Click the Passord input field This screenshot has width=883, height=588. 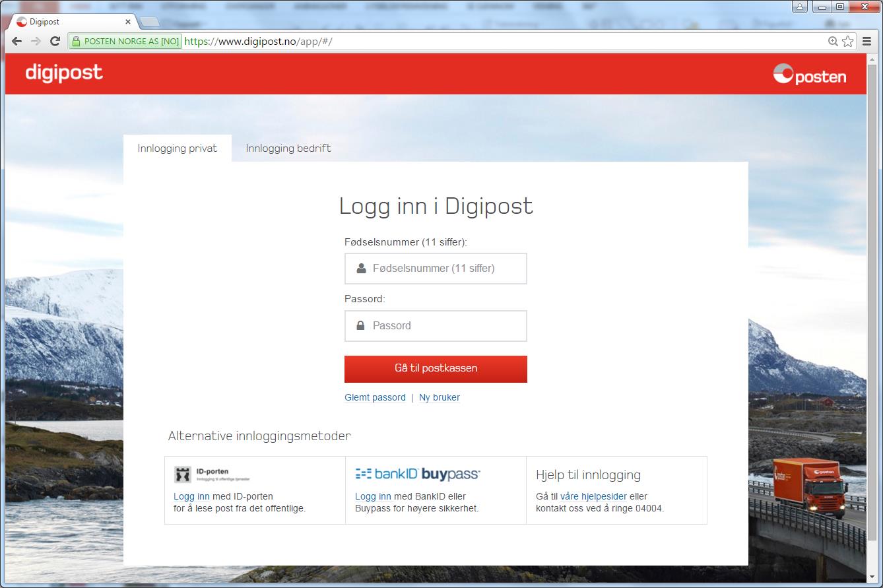pyautogui.click(x=436, y=326)
